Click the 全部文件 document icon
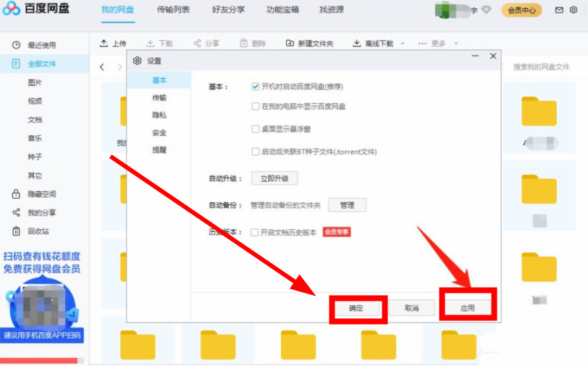This screenshot has height=366, width=588. (x=16, y=64)
